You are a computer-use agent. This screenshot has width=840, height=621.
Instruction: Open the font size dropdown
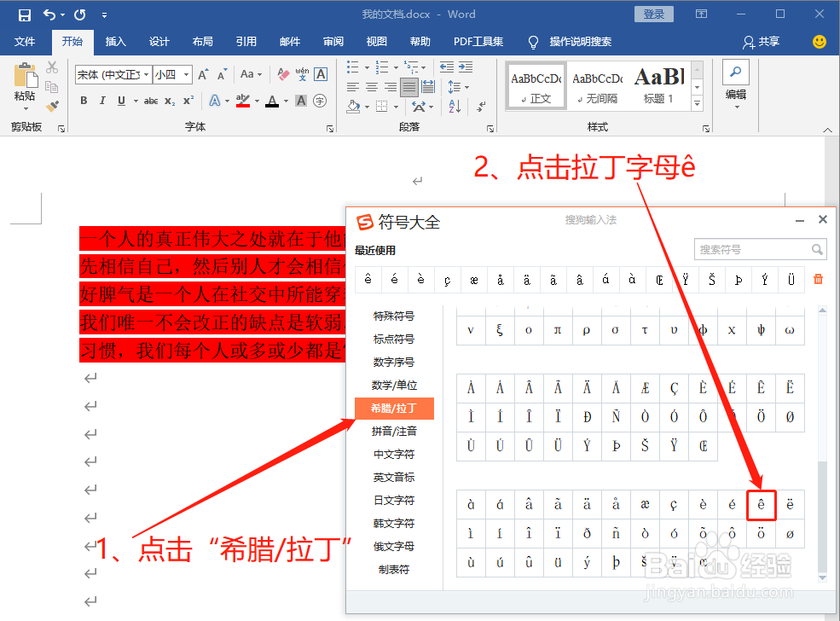pos(187,75)
